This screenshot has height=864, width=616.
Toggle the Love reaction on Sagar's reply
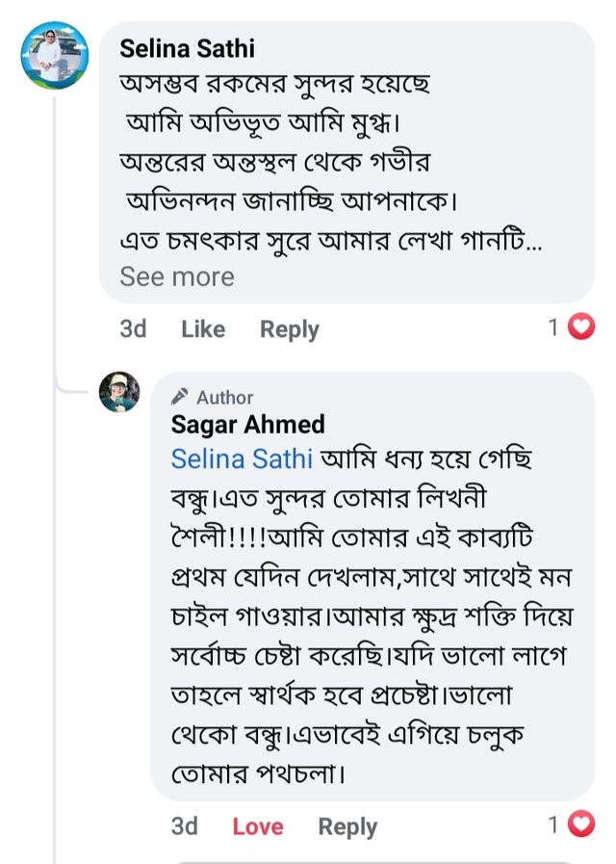[258, 826]
